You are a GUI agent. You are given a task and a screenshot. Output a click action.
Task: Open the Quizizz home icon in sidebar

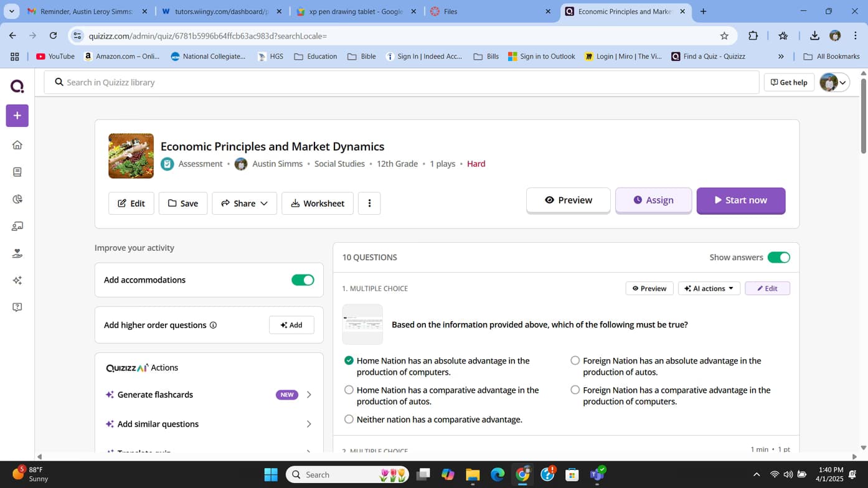point(17,144)
